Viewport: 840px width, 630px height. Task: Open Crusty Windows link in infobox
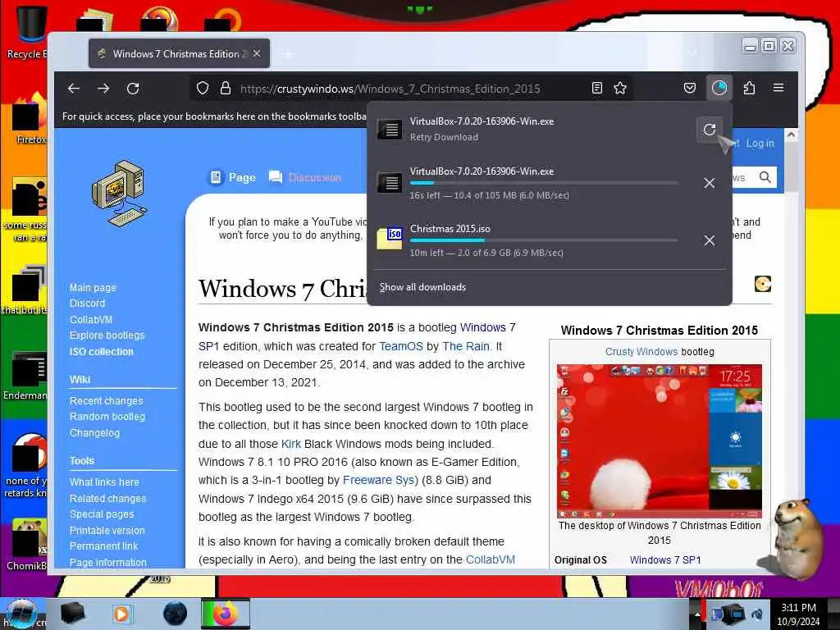point(641,352)
